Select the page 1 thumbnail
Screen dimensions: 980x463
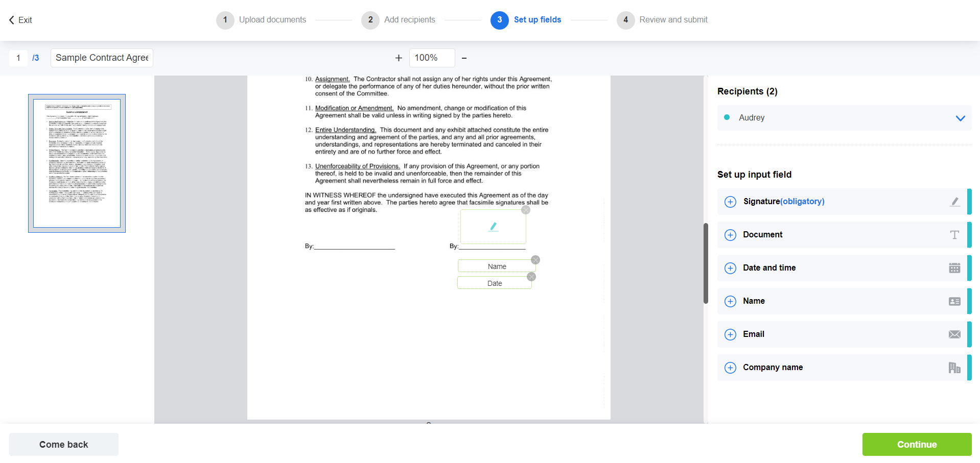point(77,163)
